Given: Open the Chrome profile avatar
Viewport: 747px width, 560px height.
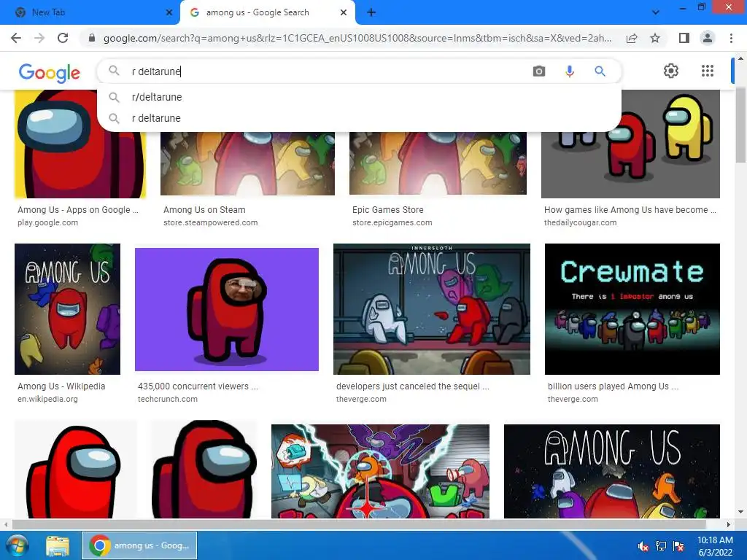Looking at the screenshot, I should pyautogui.click(x=708, y=38).
